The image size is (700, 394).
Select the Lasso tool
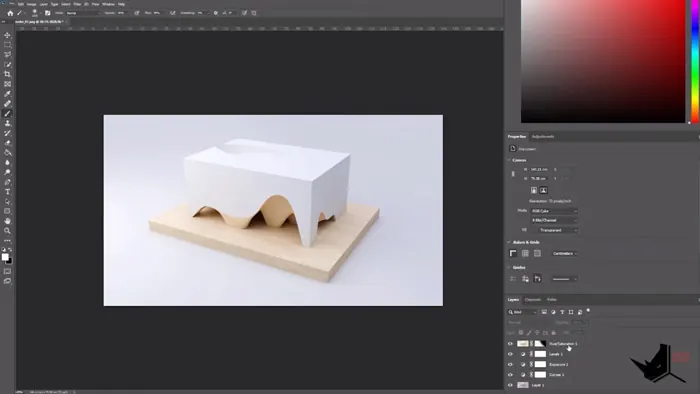coord(7,54)
